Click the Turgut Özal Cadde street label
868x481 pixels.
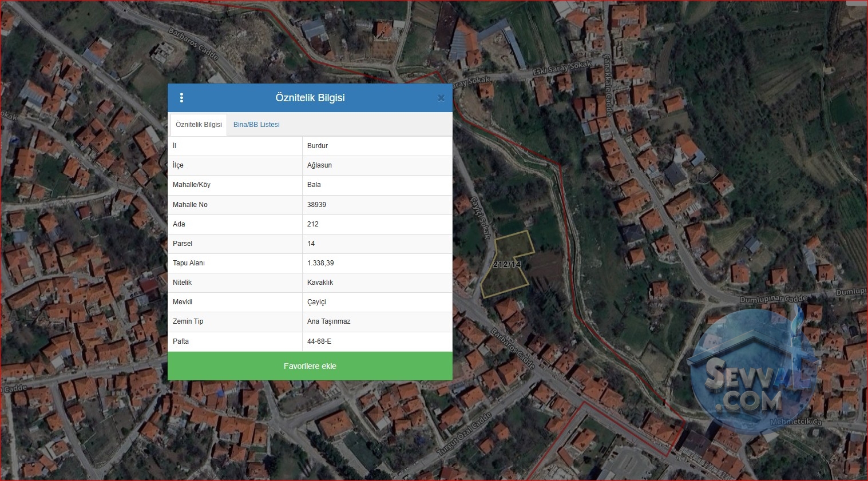465,434
